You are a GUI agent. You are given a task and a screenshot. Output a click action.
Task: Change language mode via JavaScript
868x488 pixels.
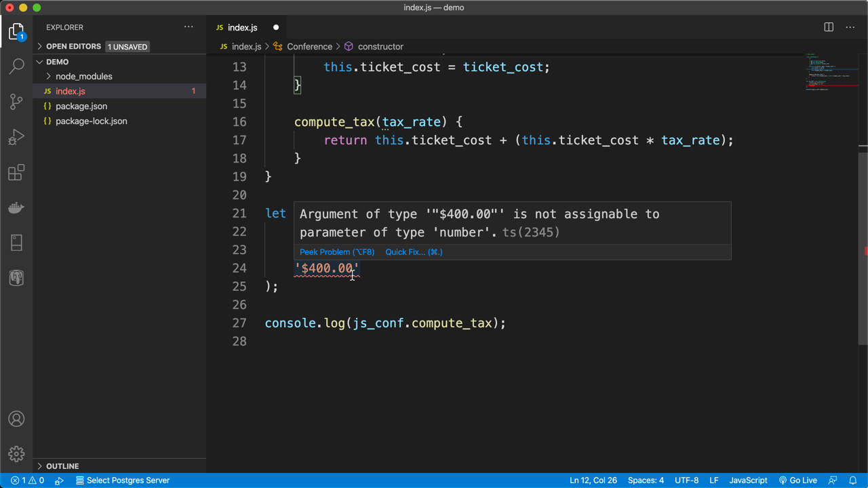tap(748, 481)
